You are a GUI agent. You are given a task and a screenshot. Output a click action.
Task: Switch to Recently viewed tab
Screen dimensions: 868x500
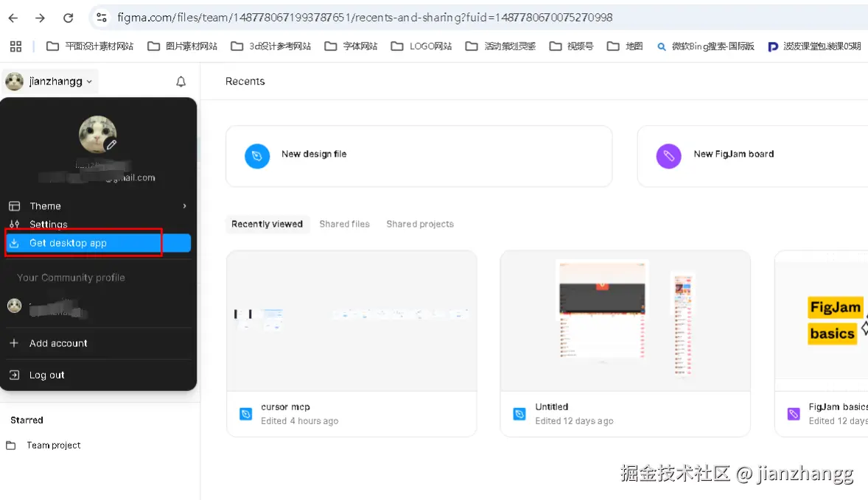267,224
